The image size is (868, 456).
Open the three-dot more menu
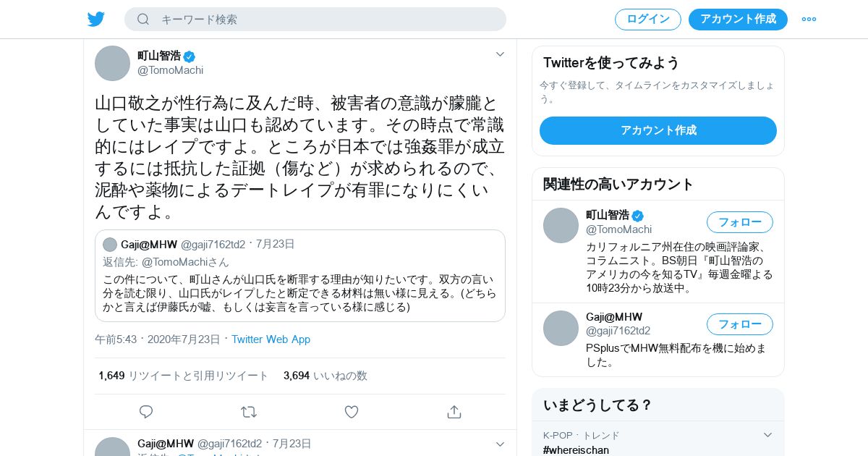809,20
